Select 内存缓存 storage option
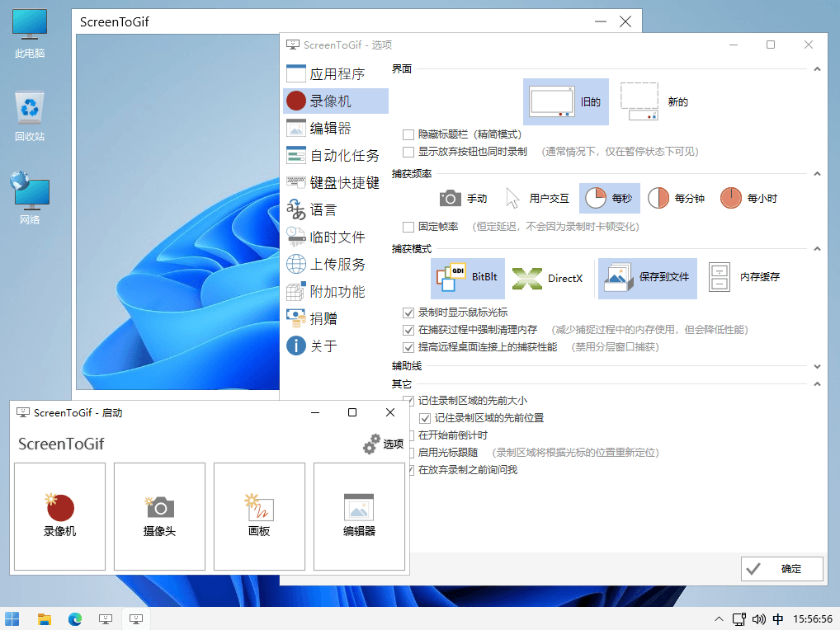The image size is (840, 630). [x=744, y=277]
